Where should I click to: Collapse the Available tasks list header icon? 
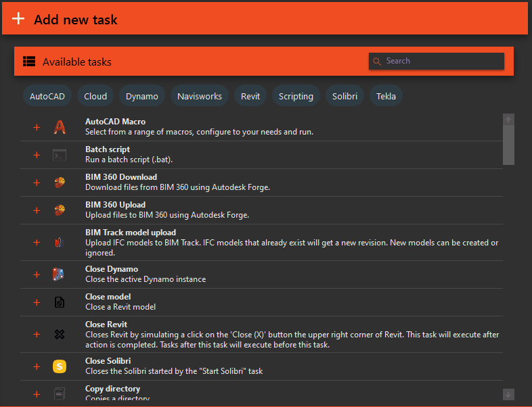coord(29,62)
